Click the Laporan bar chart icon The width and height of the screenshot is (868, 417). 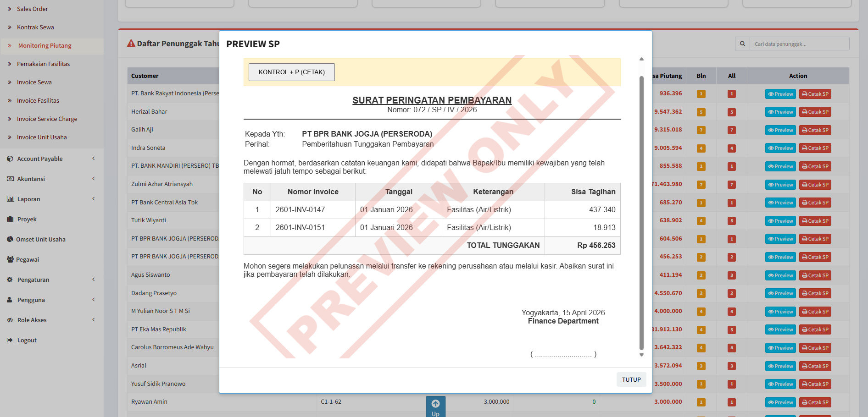10,199
